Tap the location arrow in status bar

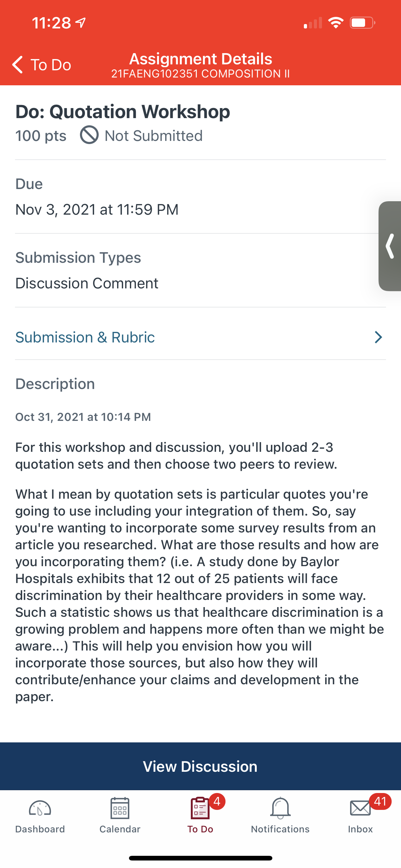pyautogui.click(x=81, y=22)
